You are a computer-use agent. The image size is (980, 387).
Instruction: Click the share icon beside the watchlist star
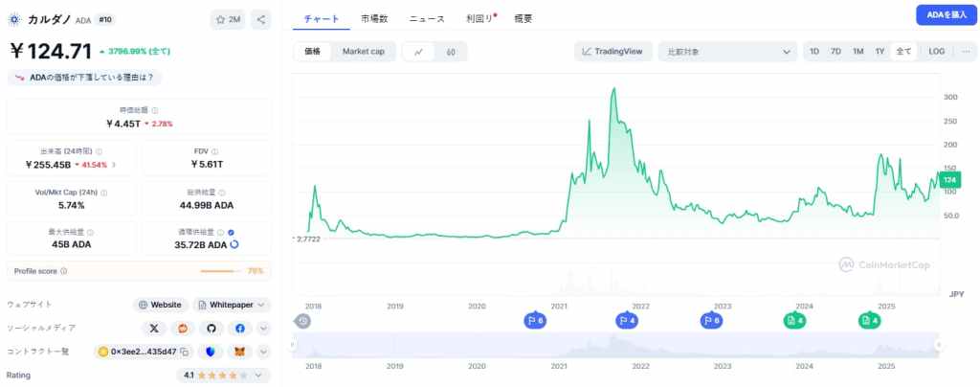coord(260,19)
